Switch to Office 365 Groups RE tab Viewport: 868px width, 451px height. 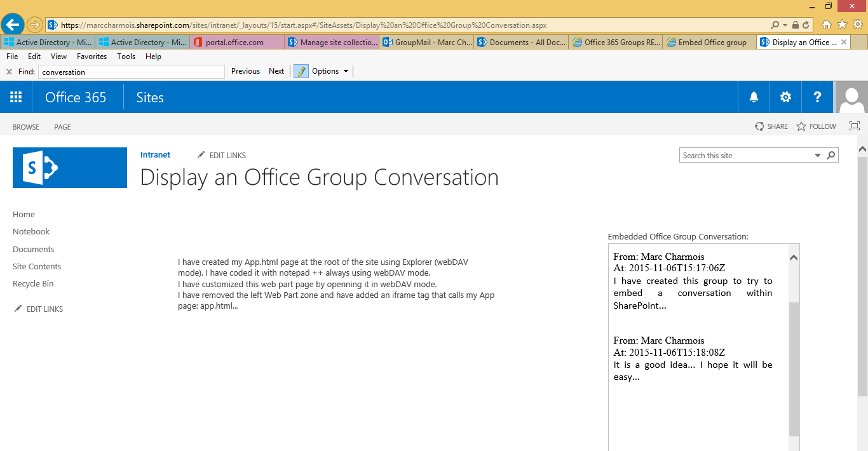(x=616, y=43)
